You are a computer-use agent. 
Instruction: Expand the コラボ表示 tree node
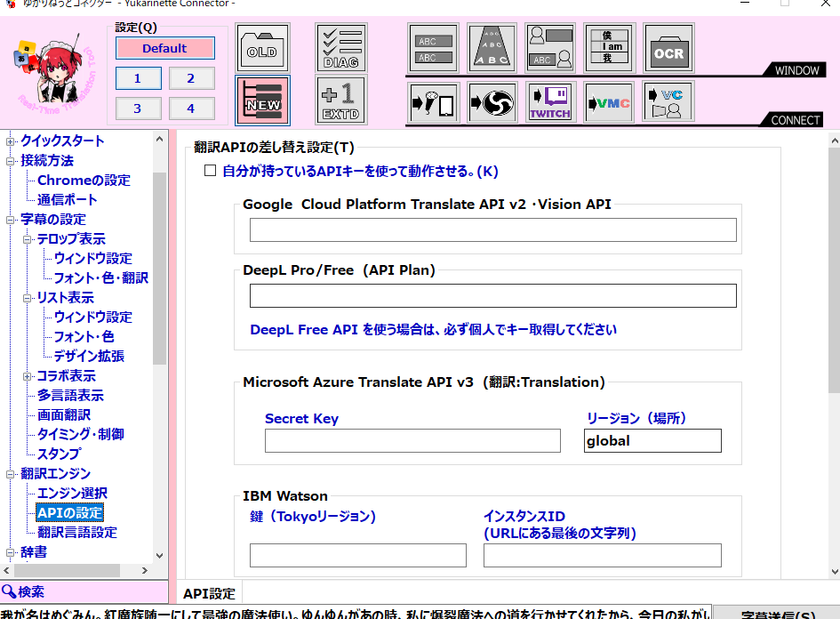point(27,377)
